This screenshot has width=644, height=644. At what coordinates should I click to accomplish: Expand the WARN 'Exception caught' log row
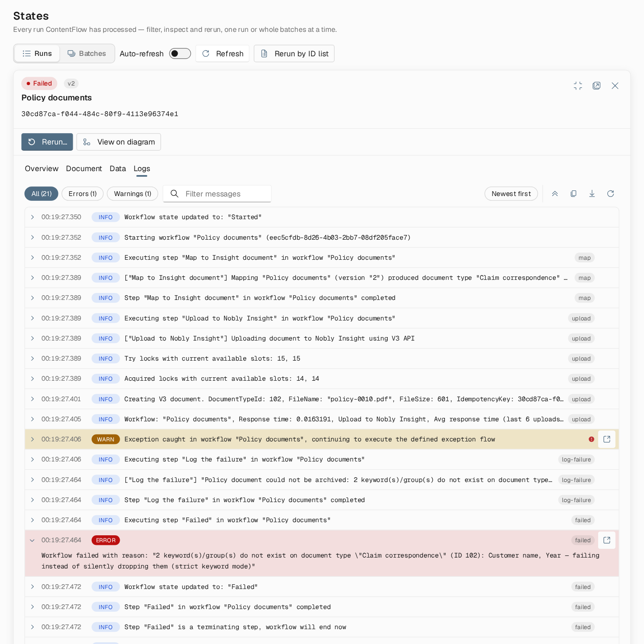click(32, 439)
